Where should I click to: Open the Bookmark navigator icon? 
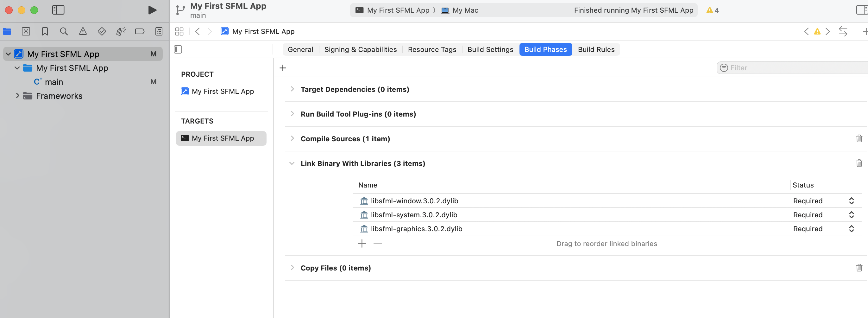(x=45, y=31)
